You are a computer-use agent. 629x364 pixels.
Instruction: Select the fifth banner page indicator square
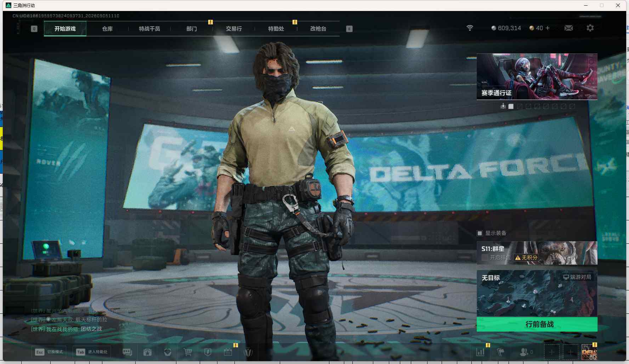point(546,106)
